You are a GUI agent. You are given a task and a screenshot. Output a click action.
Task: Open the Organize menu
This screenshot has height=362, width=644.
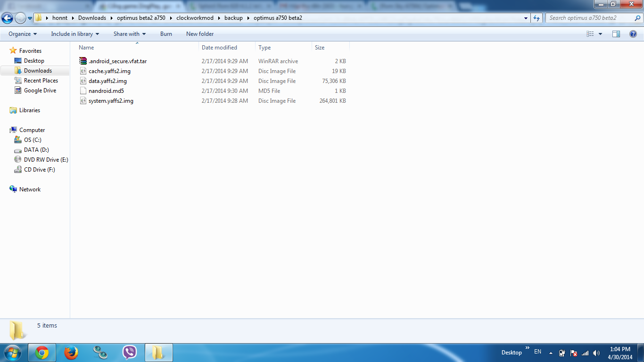point(22,34)
